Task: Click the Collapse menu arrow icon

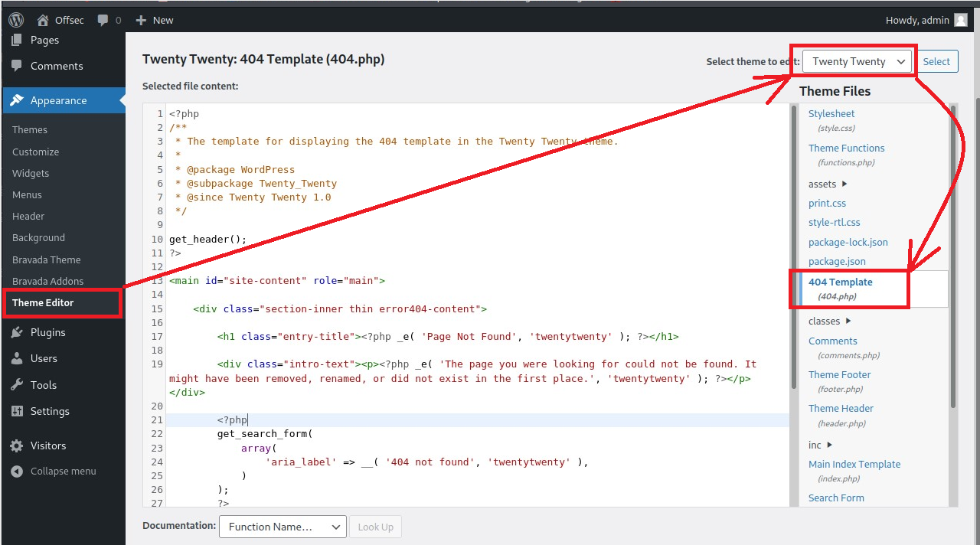Action: 17,472
